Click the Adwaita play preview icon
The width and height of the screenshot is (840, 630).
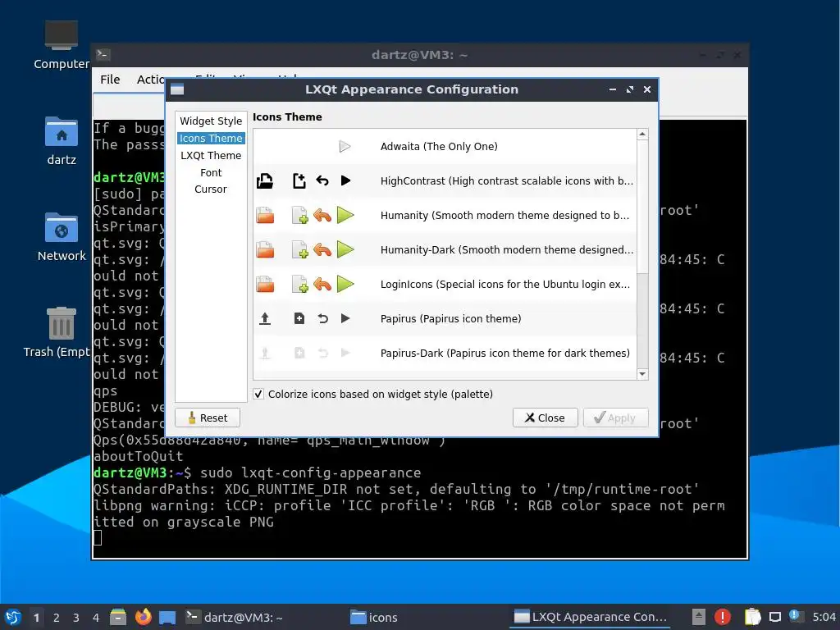[345, 146]
